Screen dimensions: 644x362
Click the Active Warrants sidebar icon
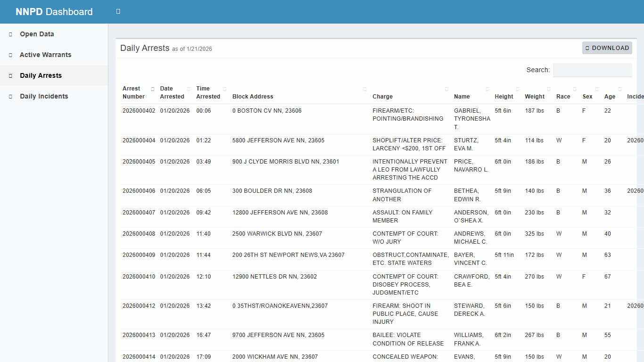point(9,55)
